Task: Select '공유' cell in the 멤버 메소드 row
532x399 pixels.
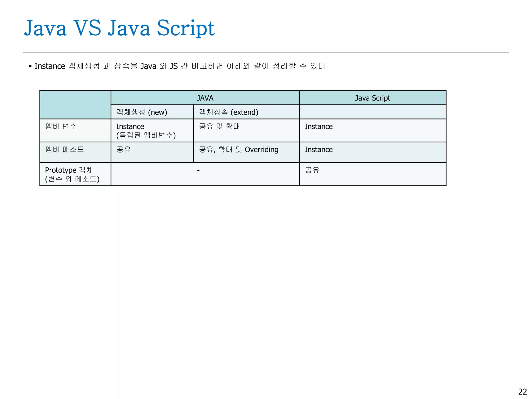Action: (152, 152)
